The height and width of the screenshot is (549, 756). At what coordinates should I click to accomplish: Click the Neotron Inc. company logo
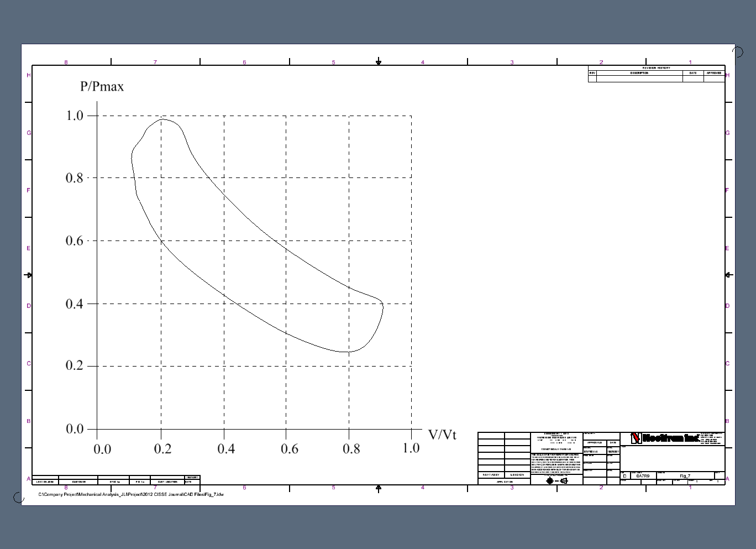[665, 438]
